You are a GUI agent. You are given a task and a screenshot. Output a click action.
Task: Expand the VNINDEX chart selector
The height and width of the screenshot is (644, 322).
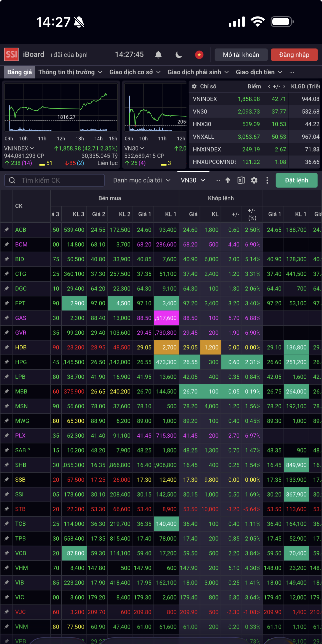click(19, 148)
